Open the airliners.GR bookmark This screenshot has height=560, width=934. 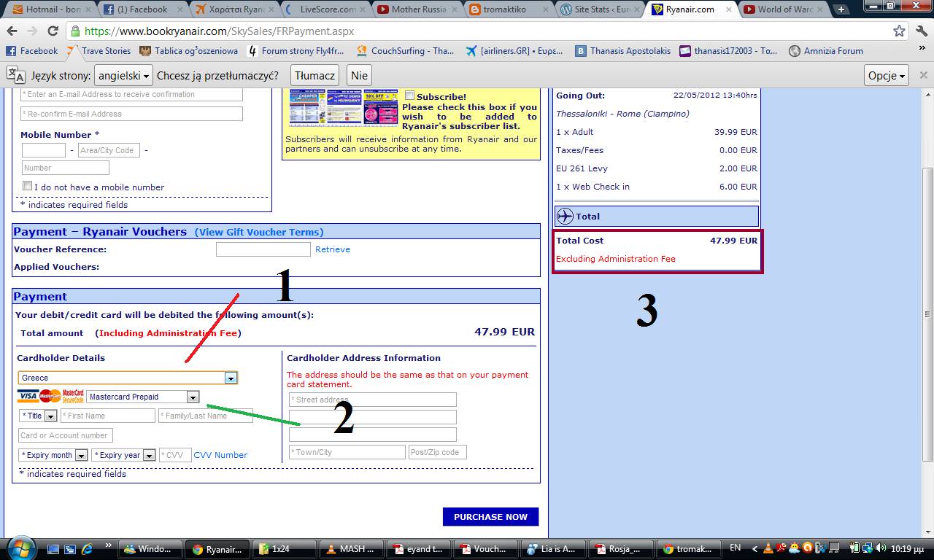[514, 51]
